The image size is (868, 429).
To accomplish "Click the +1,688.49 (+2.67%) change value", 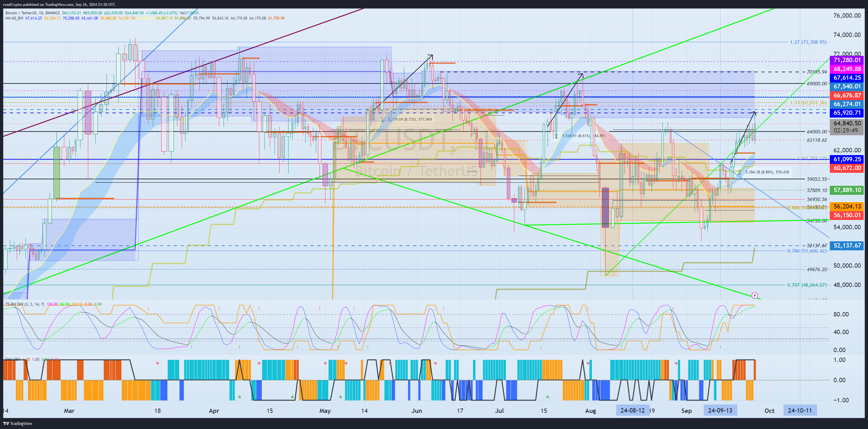I will (x=161, y=13).
